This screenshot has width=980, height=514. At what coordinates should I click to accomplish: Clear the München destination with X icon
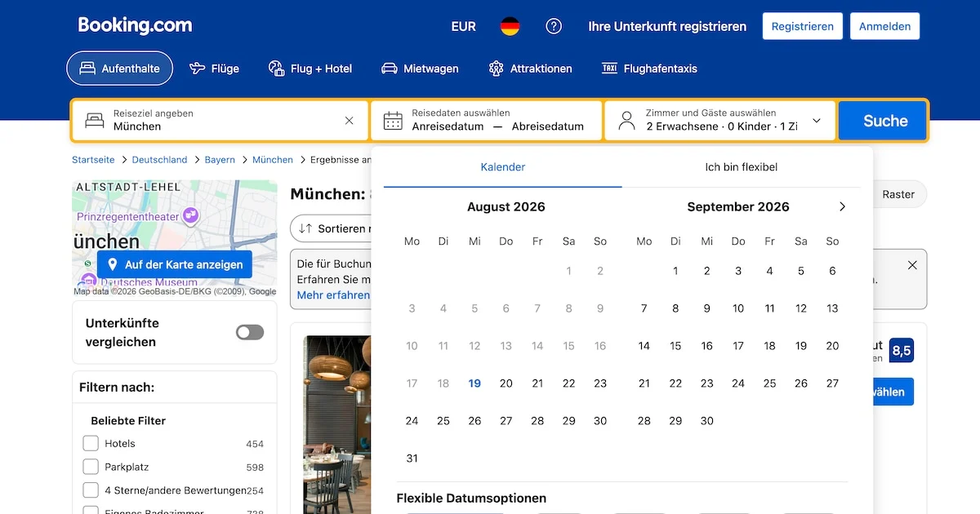350,121
